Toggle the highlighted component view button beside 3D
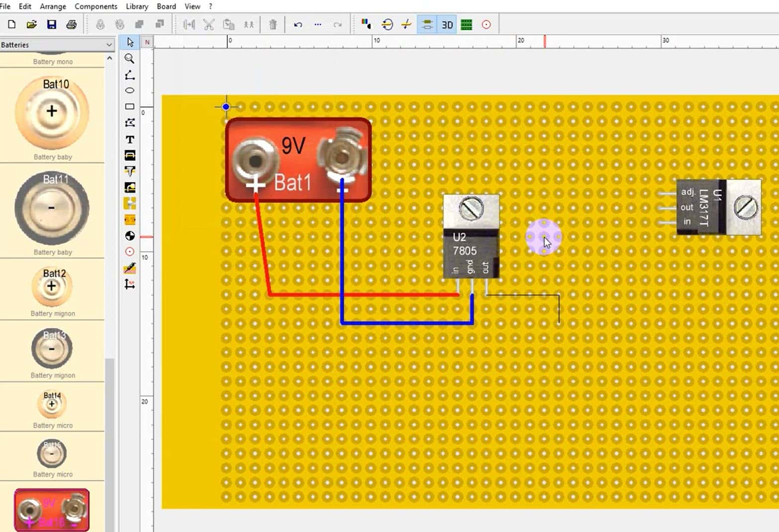This screenshot has width=779, height=532. 427,24
